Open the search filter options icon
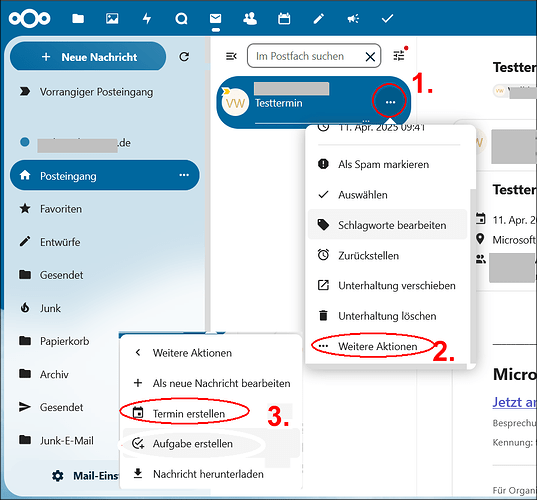Image resolution: width=537 pixels, height=500 pixels. pyautogui.click(x=399, y=55)
